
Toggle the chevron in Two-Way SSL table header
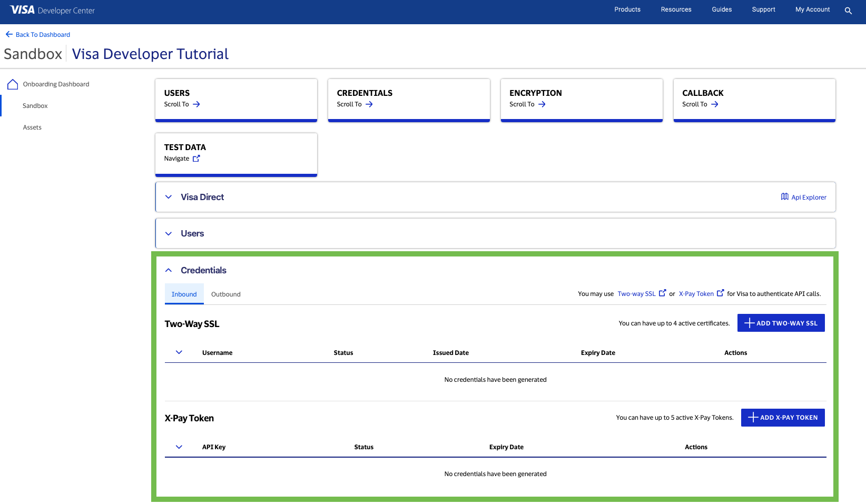179,352
